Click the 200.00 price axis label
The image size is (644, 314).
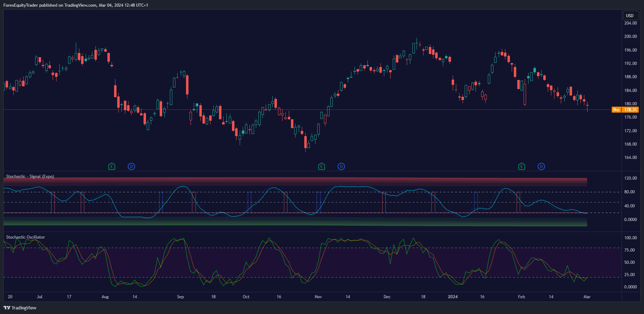pyautogui.click(x=630, y=36)
